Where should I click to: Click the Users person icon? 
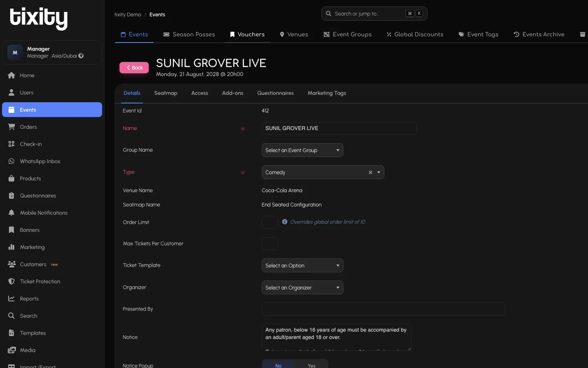coord(11,92)
